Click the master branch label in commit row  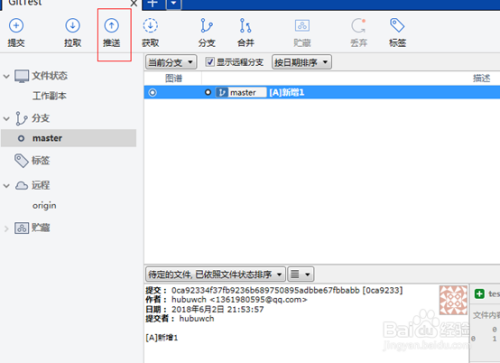241,92
